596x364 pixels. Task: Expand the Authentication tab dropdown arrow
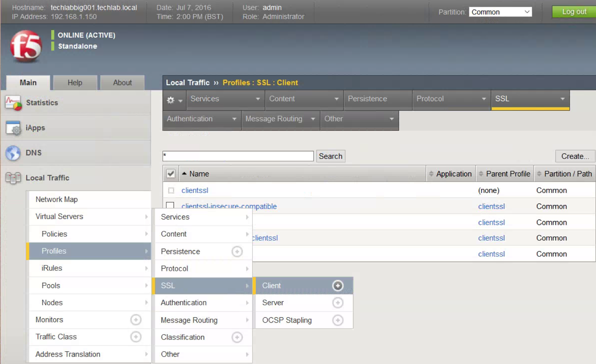234,119
